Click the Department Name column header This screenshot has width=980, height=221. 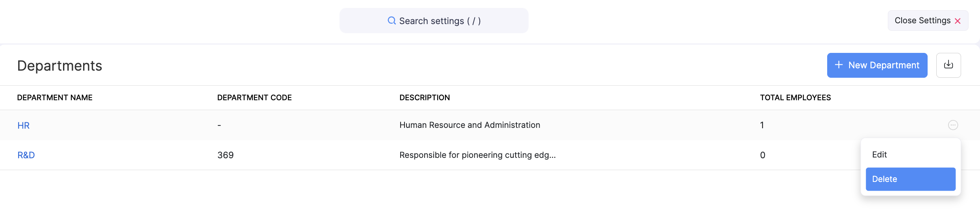(x=55, y=97)
